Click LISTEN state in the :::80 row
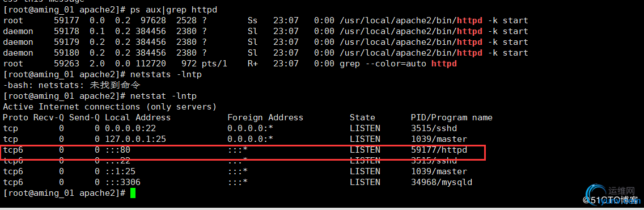 click(x=365, y=150)
